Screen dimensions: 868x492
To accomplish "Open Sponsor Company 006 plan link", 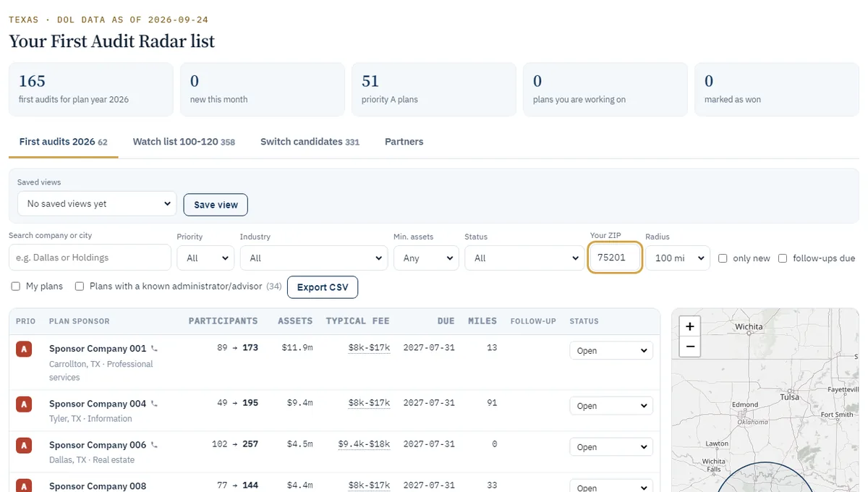I will point(98,445).
